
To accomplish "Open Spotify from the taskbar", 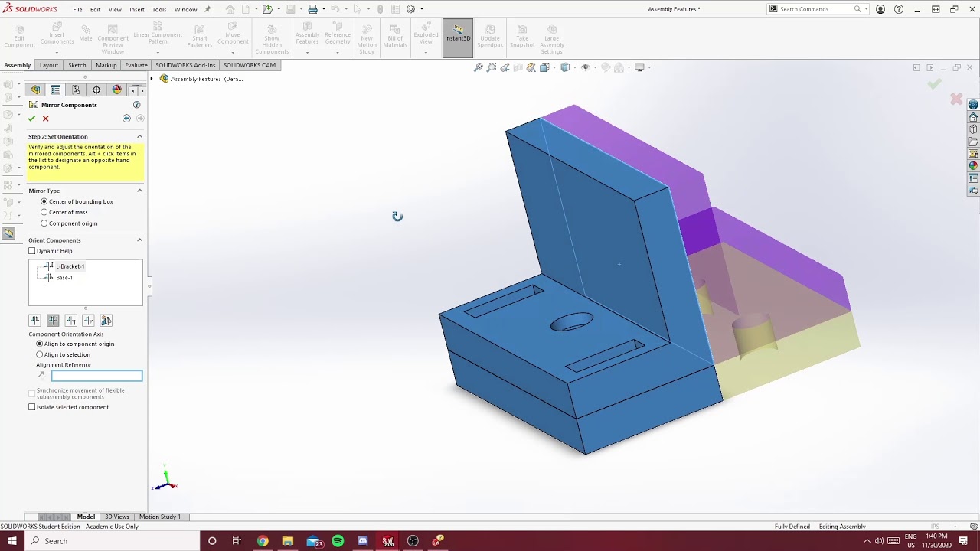I will coord(338,541).
